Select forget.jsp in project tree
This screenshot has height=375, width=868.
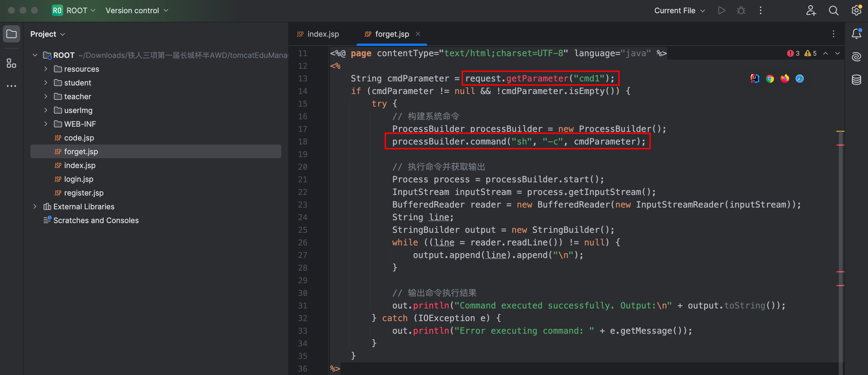[155, 151]
